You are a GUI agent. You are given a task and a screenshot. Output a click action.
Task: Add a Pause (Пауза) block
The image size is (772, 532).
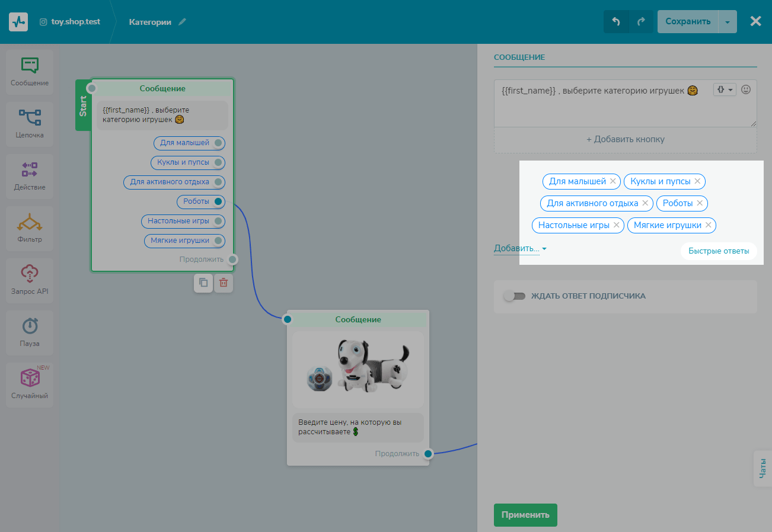click(30, 326)
